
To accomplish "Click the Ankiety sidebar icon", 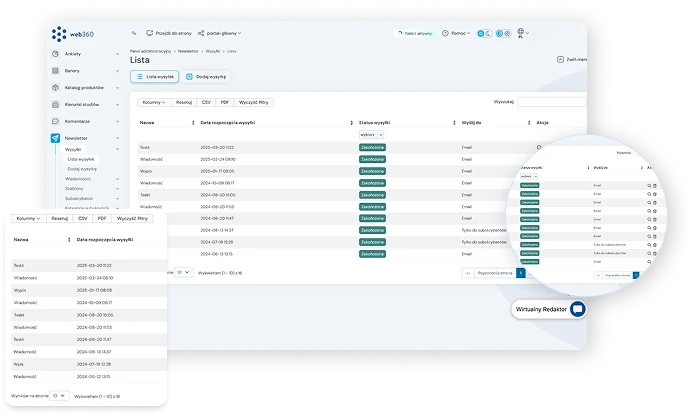I will point(57,55).
